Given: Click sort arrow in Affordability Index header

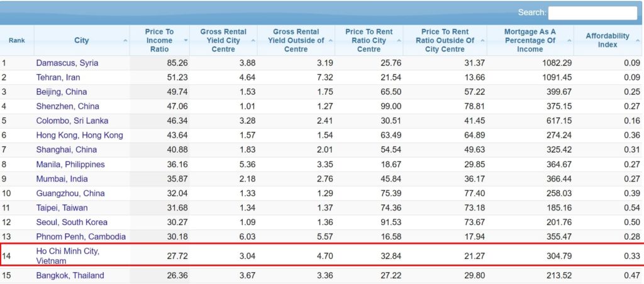Looking at the screenshot, I should tap(637, 41).
